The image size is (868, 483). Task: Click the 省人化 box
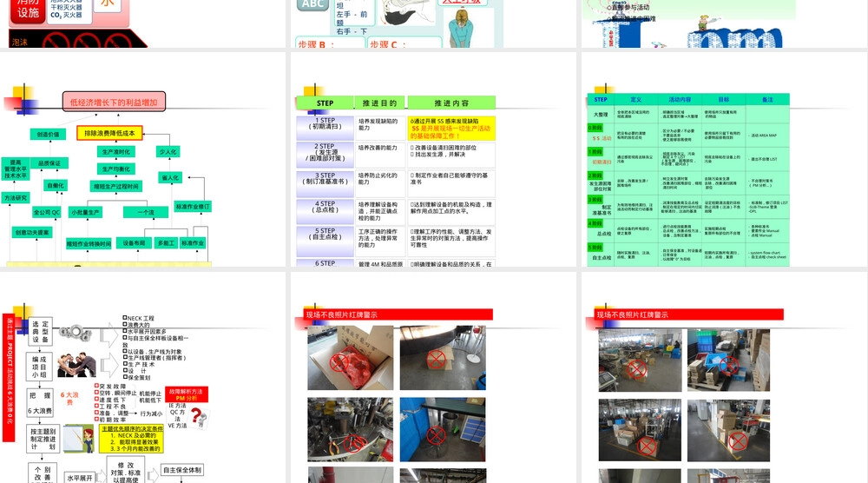coord(169,178)
